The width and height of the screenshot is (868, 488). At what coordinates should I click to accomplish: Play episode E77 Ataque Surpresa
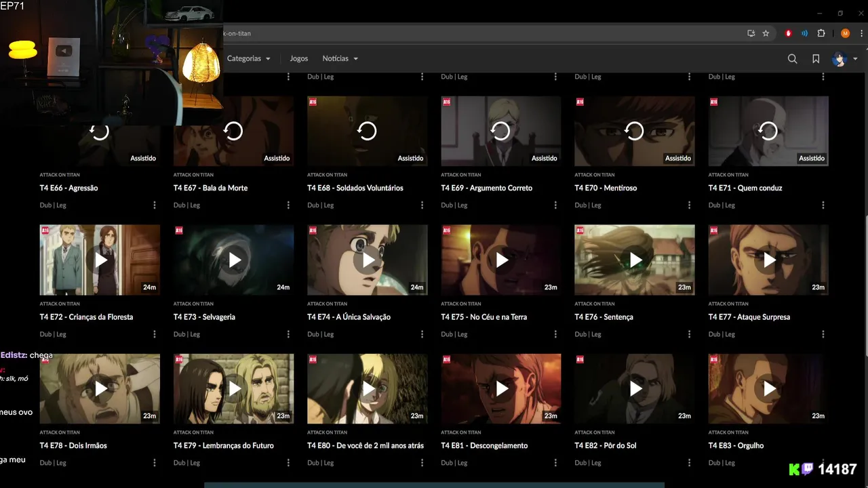[x=768, y=260]
